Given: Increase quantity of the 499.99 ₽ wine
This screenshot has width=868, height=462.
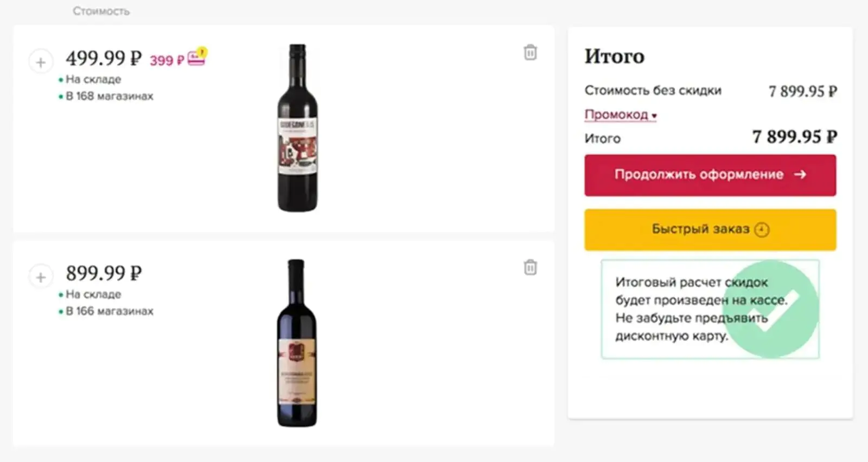Looking at the screenshot, I should click(41, 62).
